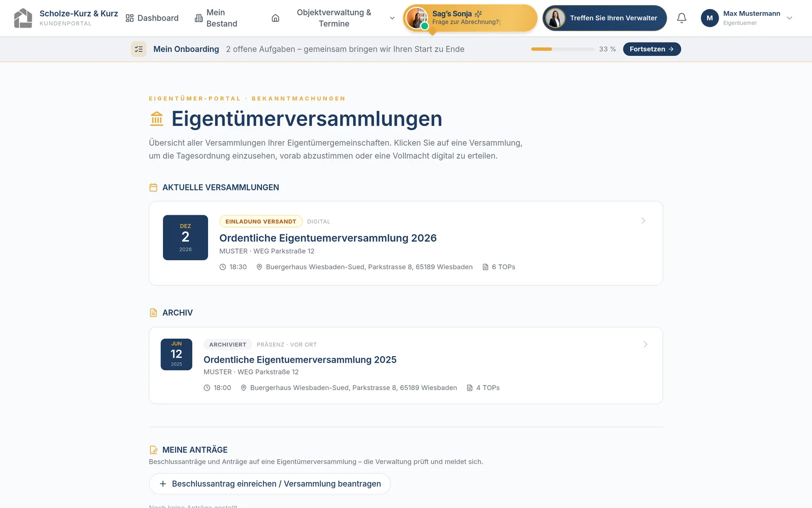
Task: Click Sonja's avatar in the chat pill
Action: [416, 18]
